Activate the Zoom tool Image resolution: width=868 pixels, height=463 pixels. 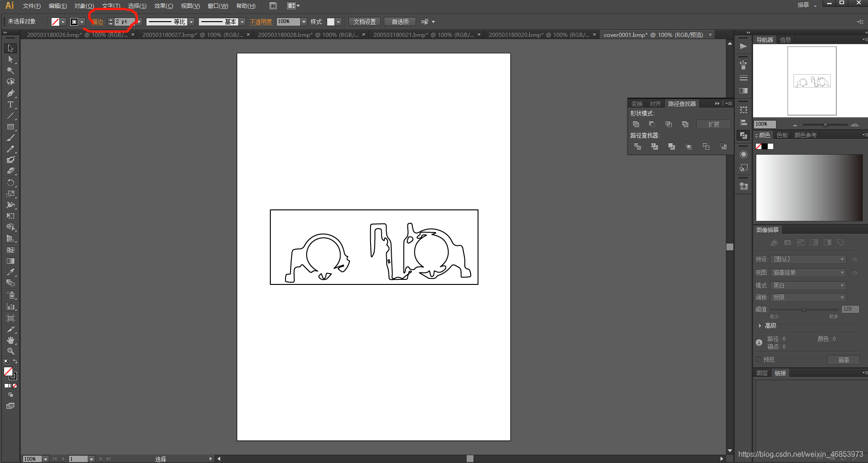click(11, 351)
